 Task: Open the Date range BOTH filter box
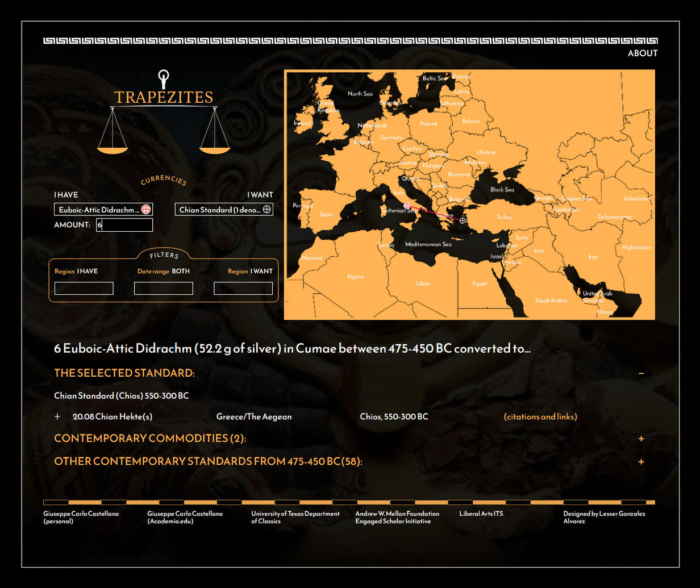tap(164, 289)
